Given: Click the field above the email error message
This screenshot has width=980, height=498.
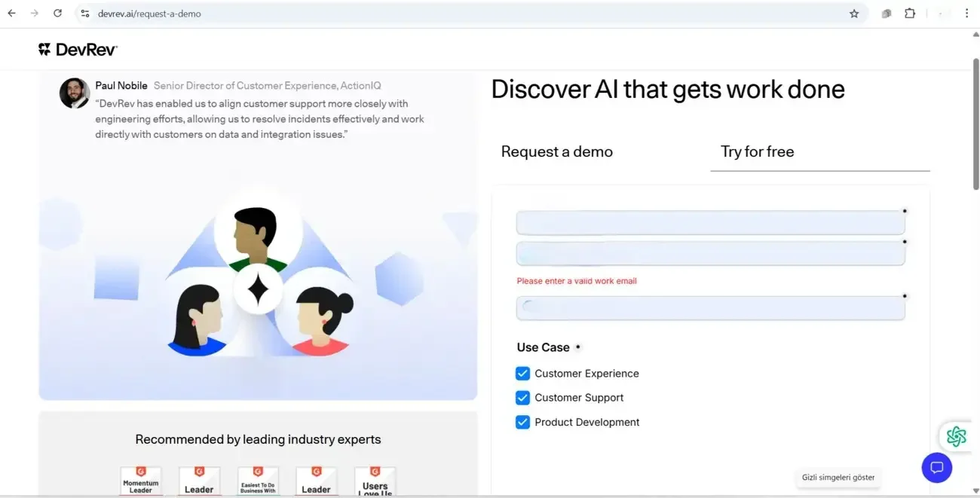Looking at the screenshot, I should click(710, 254).
